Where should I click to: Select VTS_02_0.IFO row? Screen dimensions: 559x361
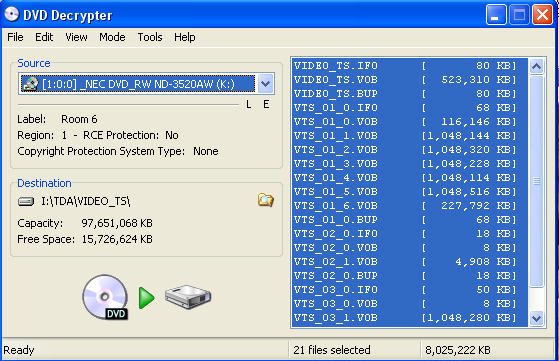tap(410, 234)
